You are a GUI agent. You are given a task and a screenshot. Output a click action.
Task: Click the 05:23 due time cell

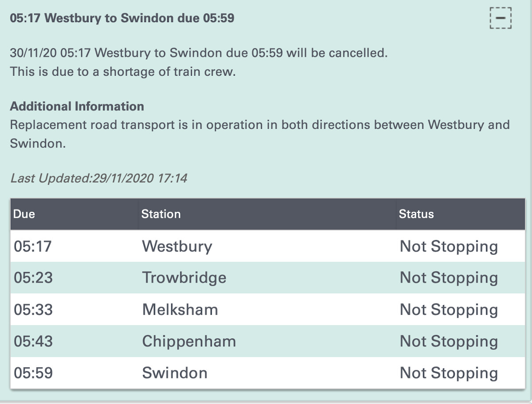33,278
